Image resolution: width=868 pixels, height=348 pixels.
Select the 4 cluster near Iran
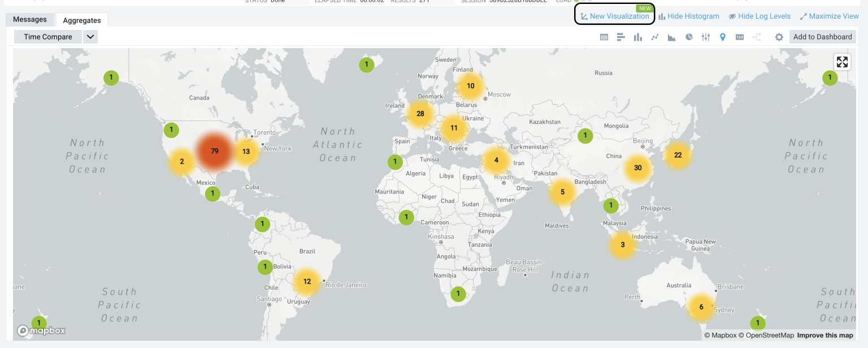(496, 160)
